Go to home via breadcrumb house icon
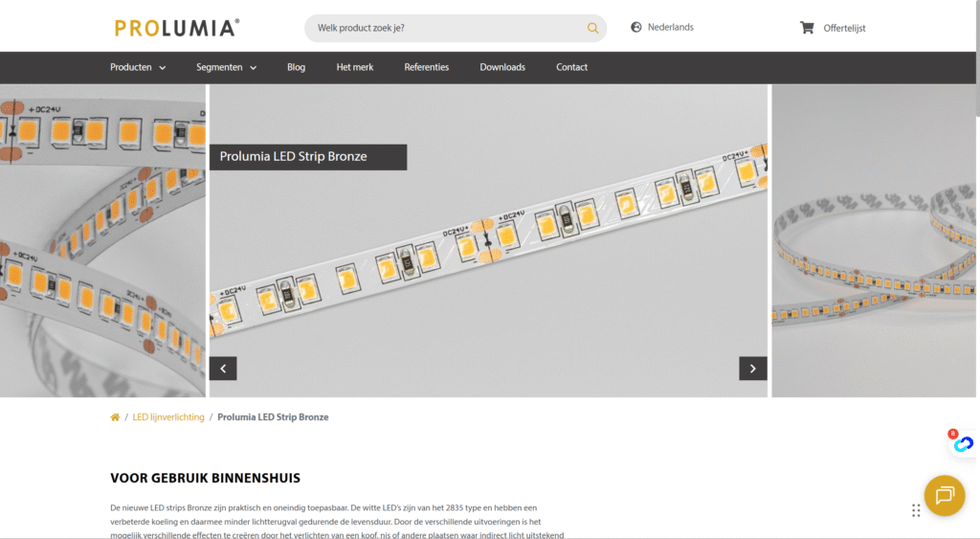Image resolution: width=980 pixels, height=539 pixels. click(115, 417)
